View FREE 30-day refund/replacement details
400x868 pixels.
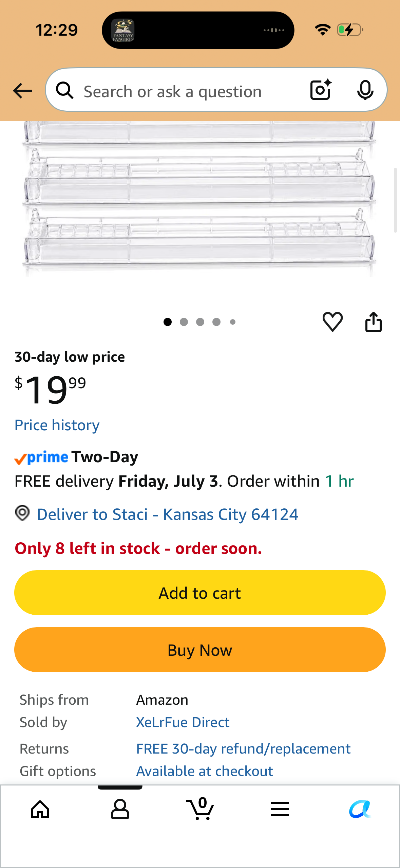243,749
